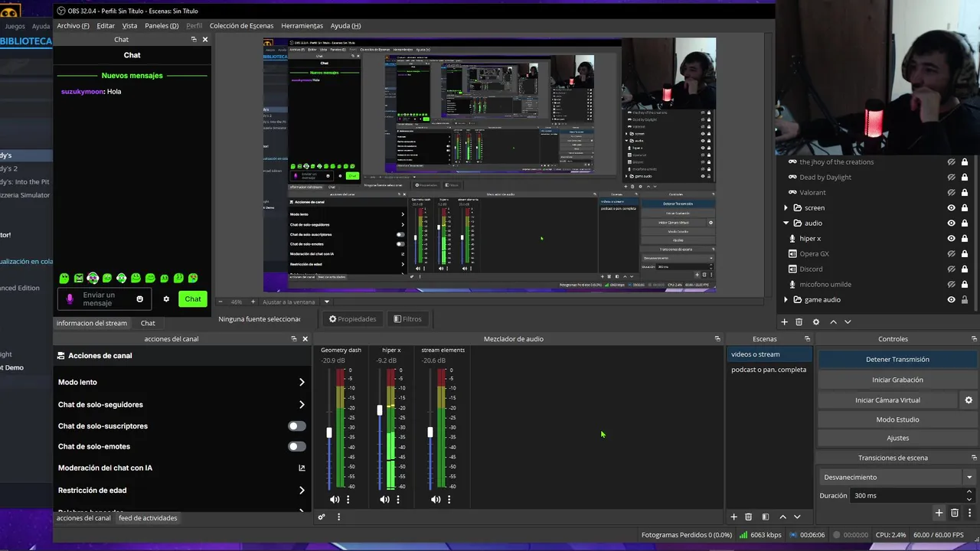Viewport: 980px width, 551px height.
Task: Move scene up in Escenas list
Action: coord(782,517)
